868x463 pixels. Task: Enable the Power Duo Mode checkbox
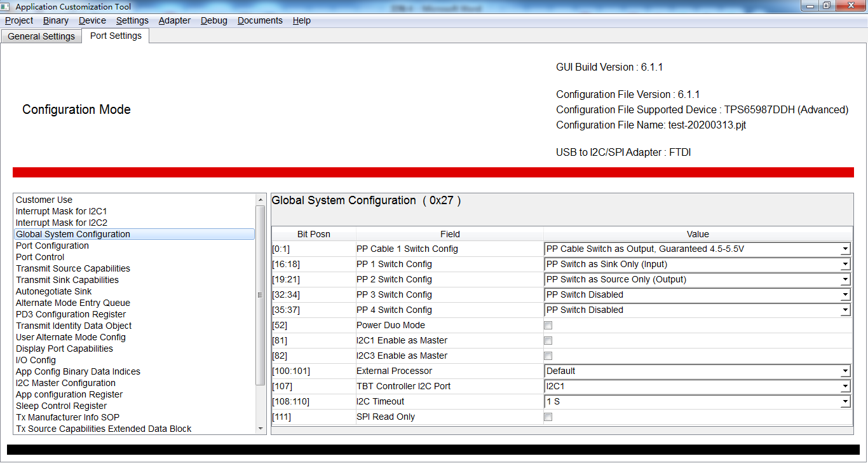click(x=548, y=325)
